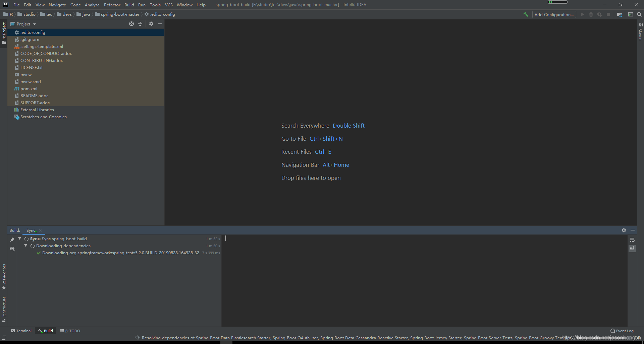Open the Structure tool window tab
Image resolution: width=644 pixels, height=344 pixels.
[x=4, y=309]
